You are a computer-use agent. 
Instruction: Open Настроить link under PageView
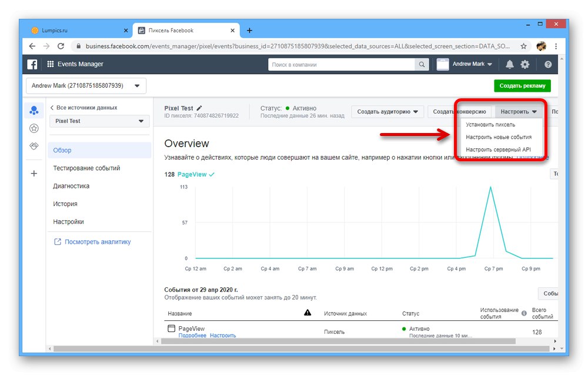click(x=223, y=335)
